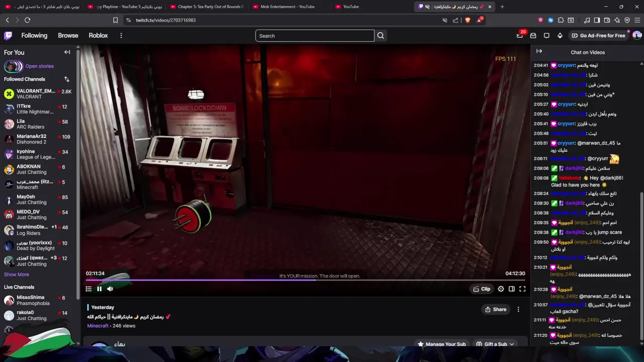Seek on the video progress bar
644x362 pixels.
pos(305,280)
